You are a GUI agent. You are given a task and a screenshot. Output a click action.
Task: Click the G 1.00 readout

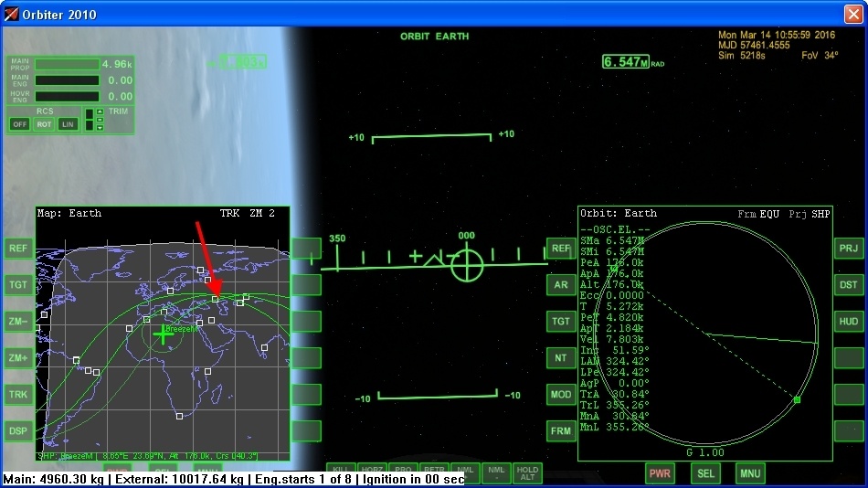pos(705,452)
